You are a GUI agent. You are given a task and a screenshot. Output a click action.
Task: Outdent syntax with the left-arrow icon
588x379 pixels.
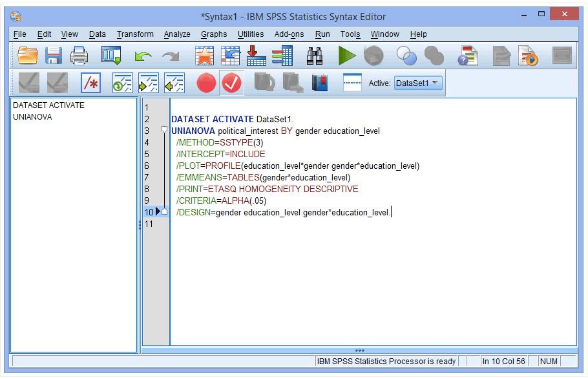click(174, 83)
